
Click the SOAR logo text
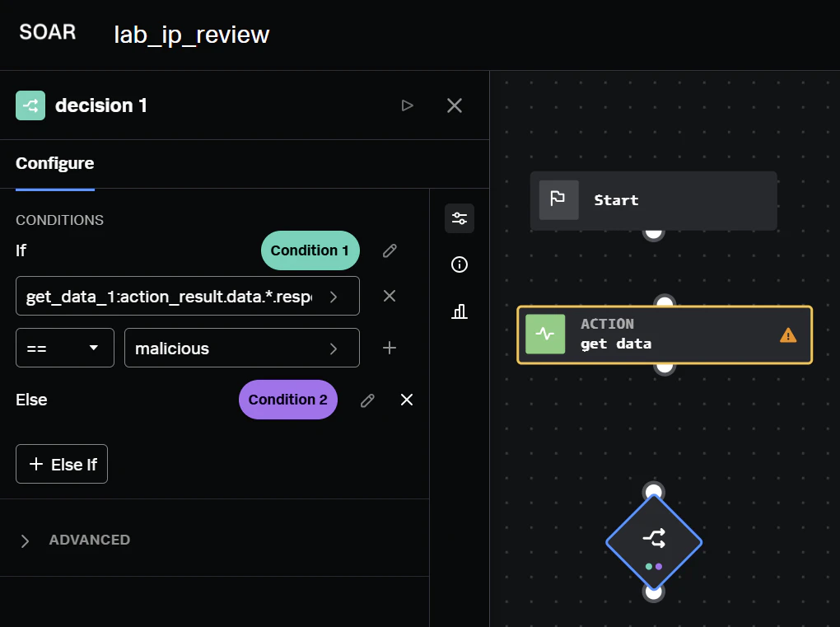coord(48,32)
